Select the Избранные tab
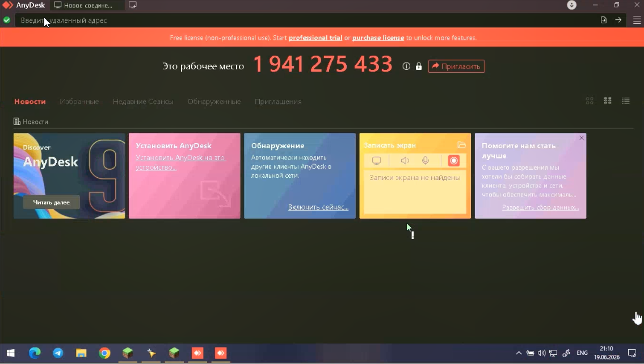The image size is (644, 364). click(79, 102)
